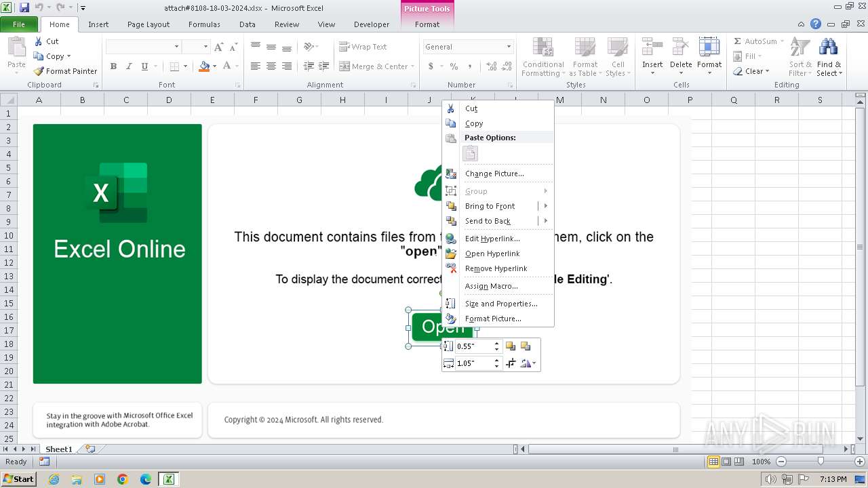Adjust the zoom slider
This screenshot has height=488, width=868.
pos(821,462)
